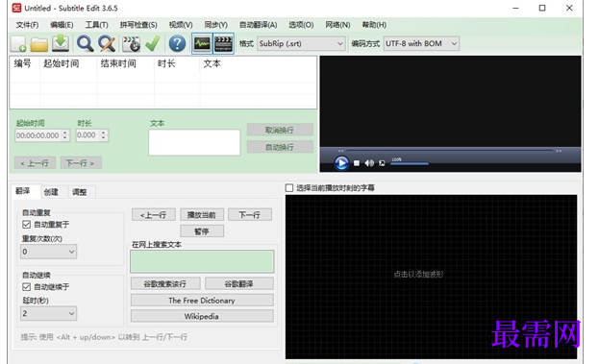Screen dimensions: 599x364
Task: Uncheck 自动重复于 checkbox
Action: [x=26, y=225]
